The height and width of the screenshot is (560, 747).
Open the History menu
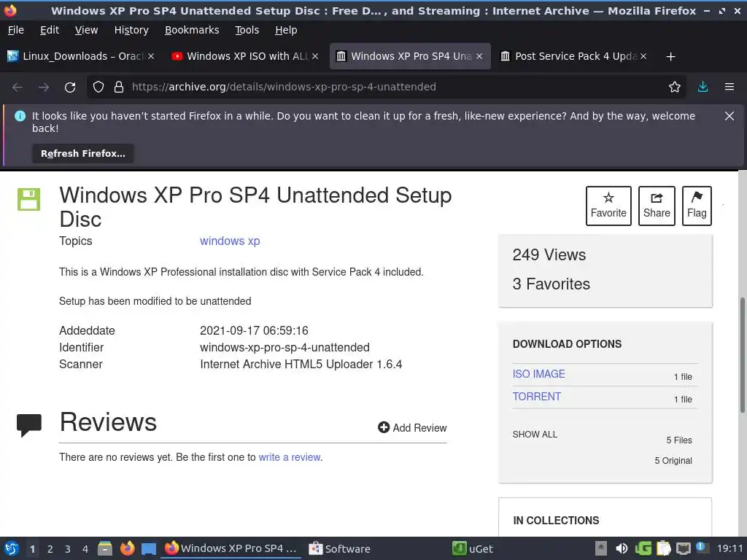point(131,30)
